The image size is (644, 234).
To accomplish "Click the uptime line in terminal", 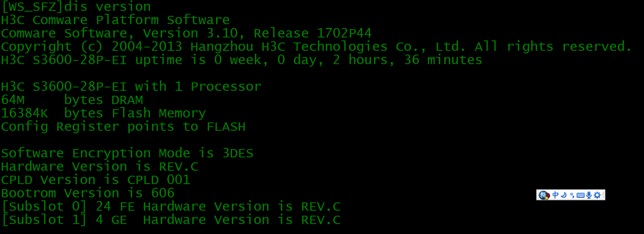I will click(241, 60).
